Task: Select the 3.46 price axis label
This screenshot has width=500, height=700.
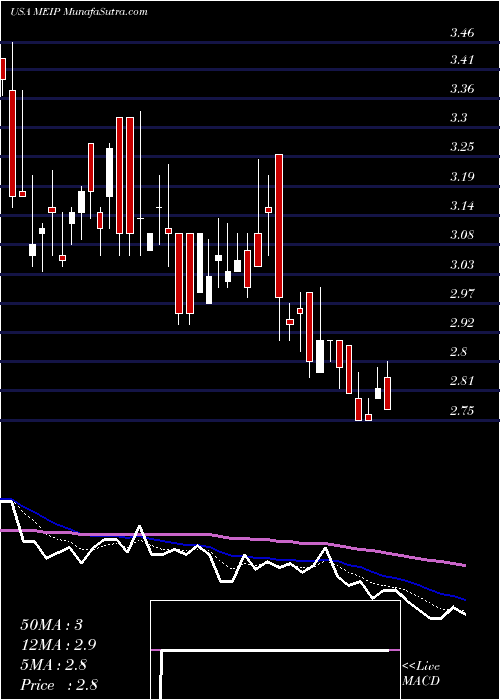Action: click(x=462, y=33)
